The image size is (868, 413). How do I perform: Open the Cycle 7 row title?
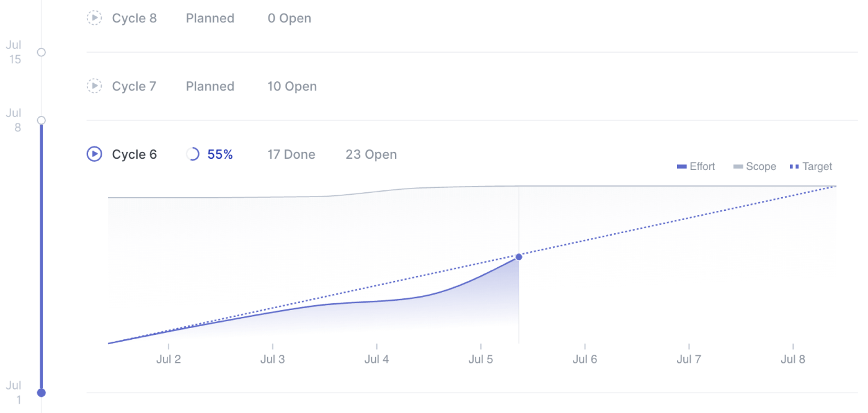coord(134,86)
